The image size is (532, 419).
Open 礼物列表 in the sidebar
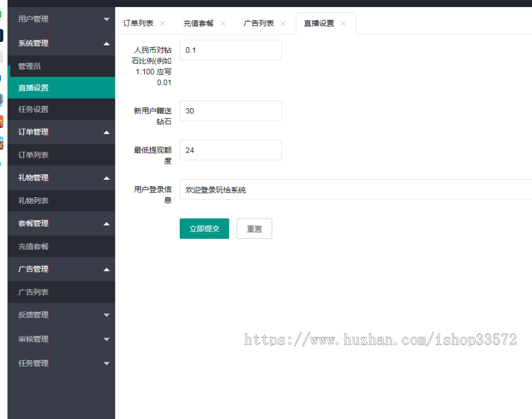pyautogui.click(x=61, y=201)
